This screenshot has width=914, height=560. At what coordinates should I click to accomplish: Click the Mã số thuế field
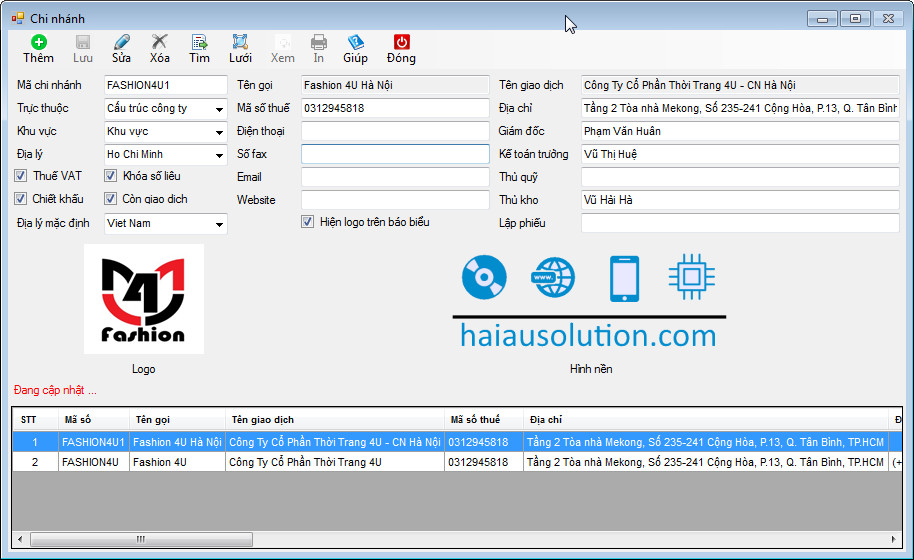point(395,108)
